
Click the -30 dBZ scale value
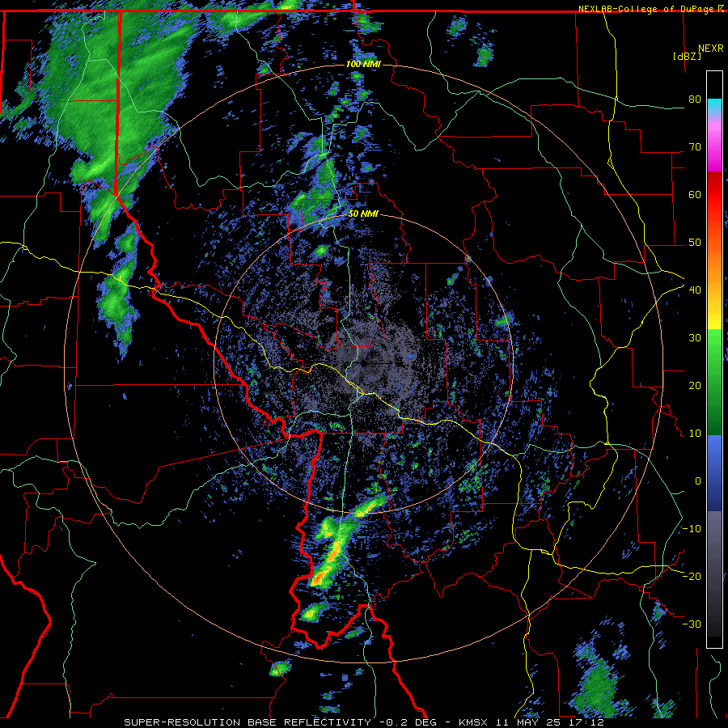coord(692,624)
